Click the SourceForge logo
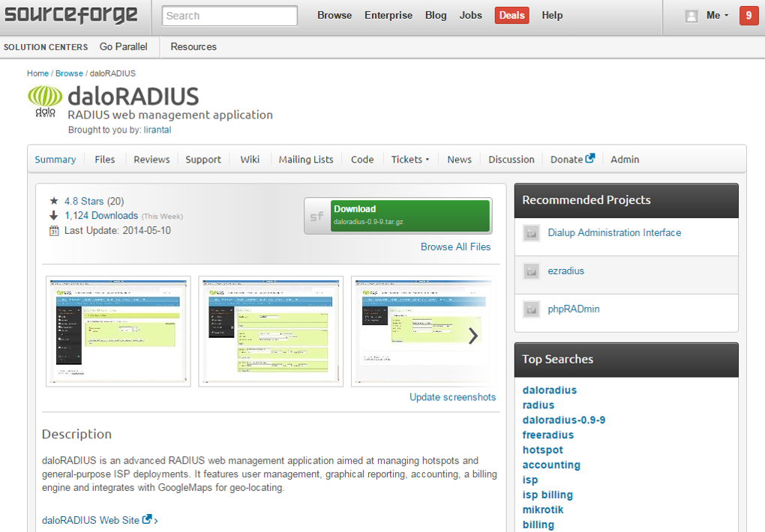Viewport: 765px width, 532px height. [72, 15]
